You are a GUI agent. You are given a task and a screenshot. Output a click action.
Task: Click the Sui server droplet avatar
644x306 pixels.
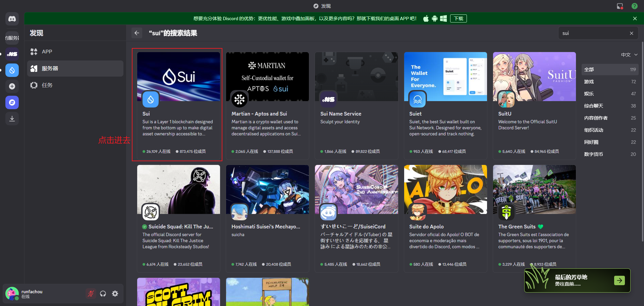[151, 99]
